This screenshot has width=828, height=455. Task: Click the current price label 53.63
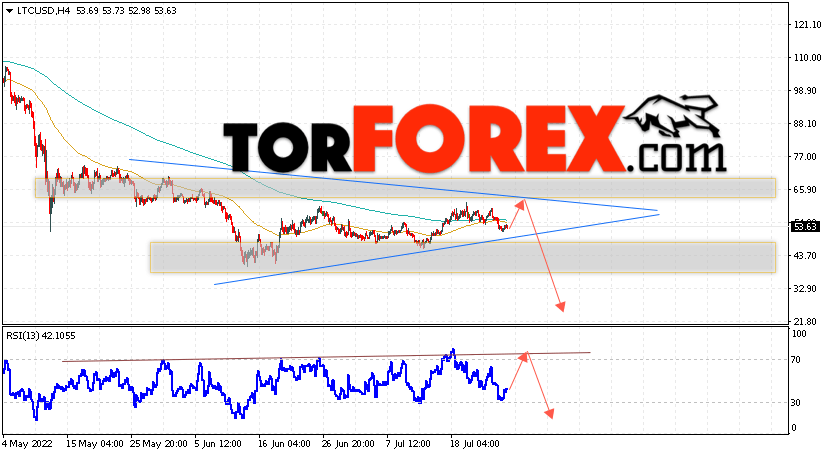[x=805, y=227]
